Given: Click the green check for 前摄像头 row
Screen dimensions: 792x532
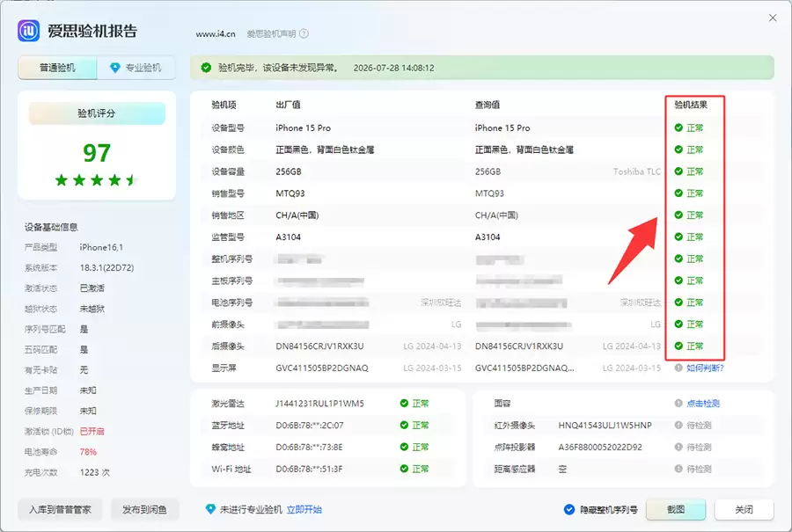Looking at the screenshot, I should [678, 324].
